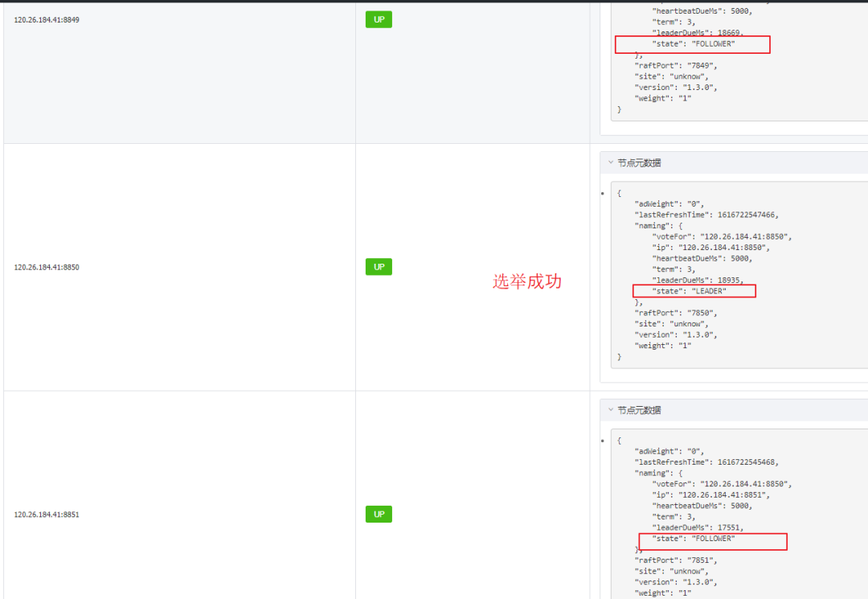
Task: Click the "raftPort": "7850" line
Action: click(x=676, y=314)
